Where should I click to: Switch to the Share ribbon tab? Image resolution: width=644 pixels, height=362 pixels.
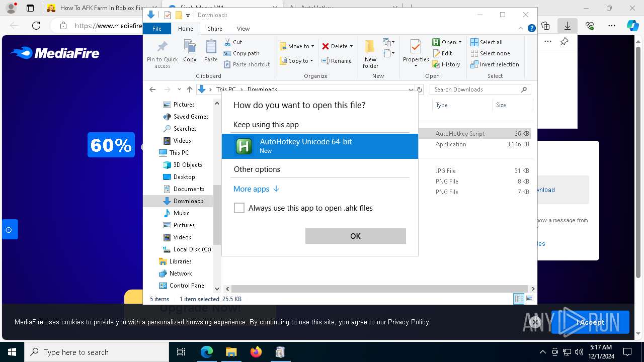tap(215, 29)
